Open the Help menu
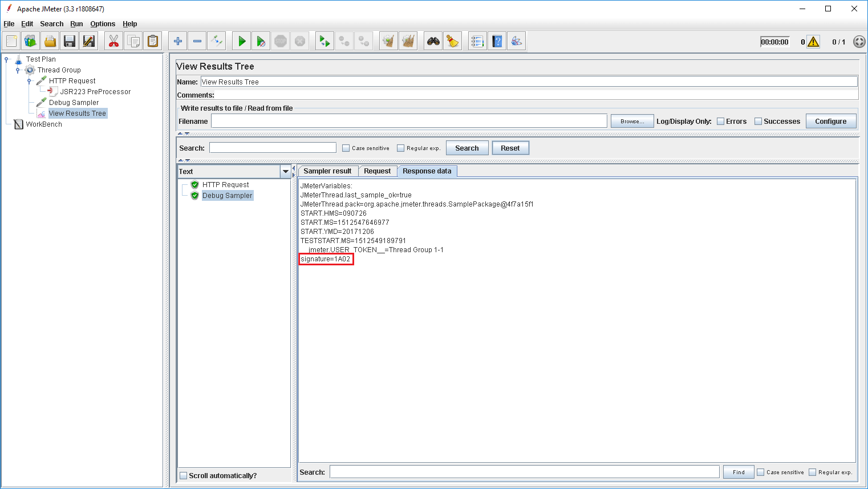 [x=130, y=24]
